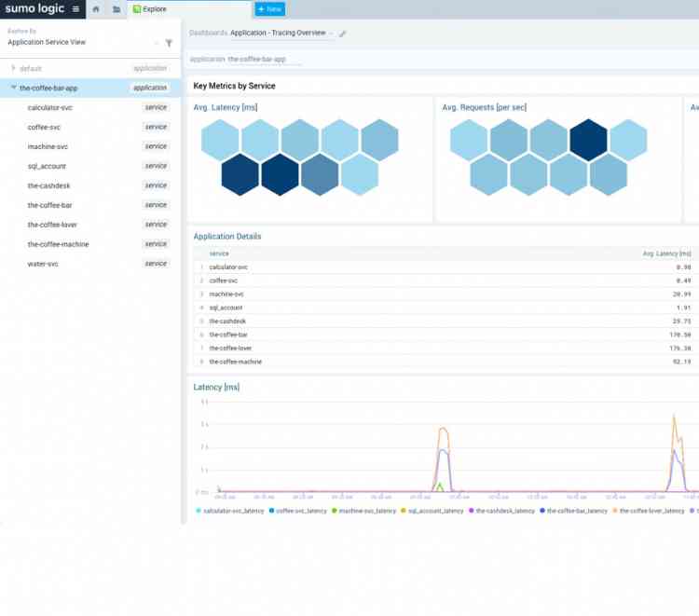The image size is (699, 616).
Task: Select the-coffee-bar service in the tree
Action: 50,205
